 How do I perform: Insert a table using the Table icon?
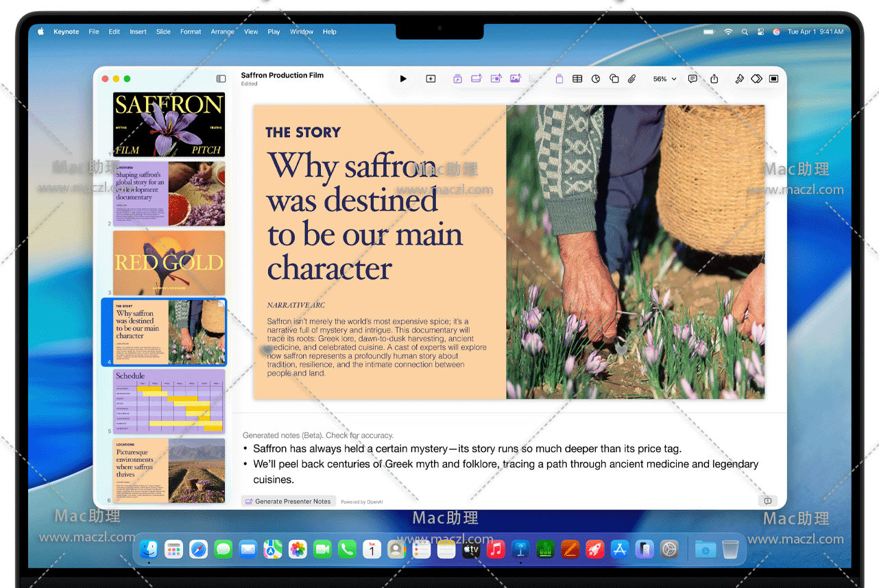[x=577, y=79]
